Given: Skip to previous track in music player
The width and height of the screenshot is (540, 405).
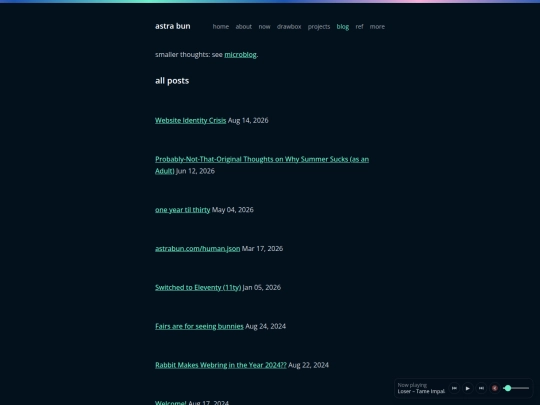Looking at the screenshot, I should [x=454, y=388].
